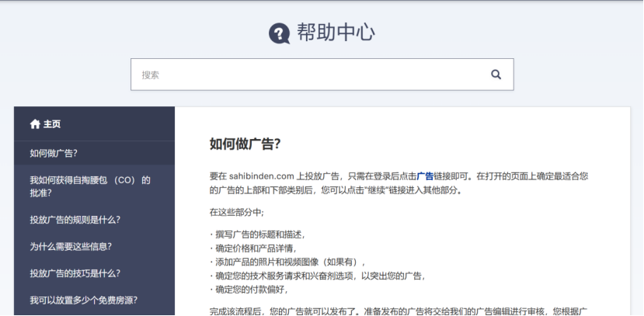
Task: Click the bullet 添加产品的照片和视频图像
Action: pos(287,262)
